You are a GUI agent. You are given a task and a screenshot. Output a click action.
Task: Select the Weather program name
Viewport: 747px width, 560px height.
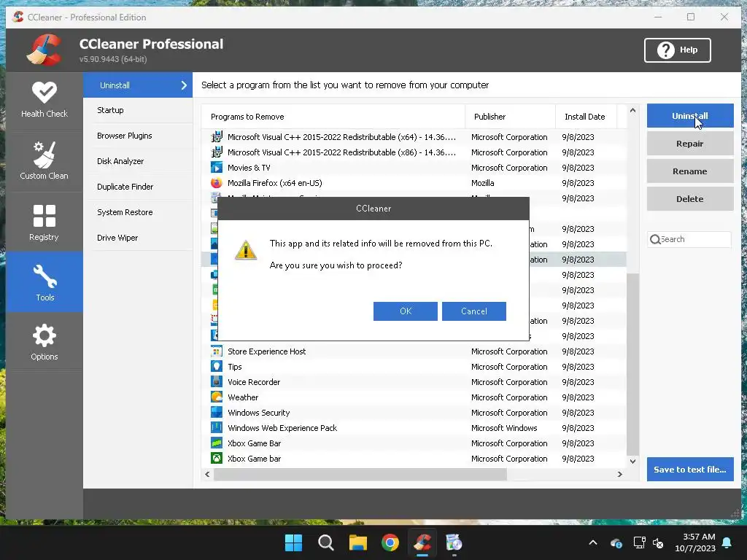click(x=243, y=397)
